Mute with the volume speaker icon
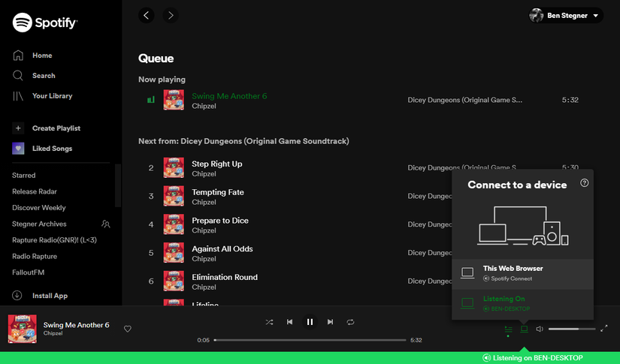The image size is (620, 364). click(x=540, y=329)
